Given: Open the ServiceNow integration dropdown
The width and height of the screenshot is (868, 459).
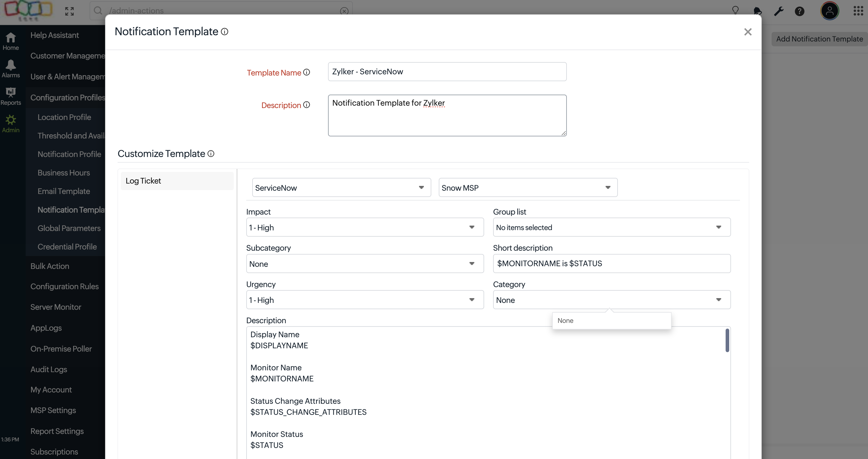Looking at the screenshot, I should pos(341,187).
